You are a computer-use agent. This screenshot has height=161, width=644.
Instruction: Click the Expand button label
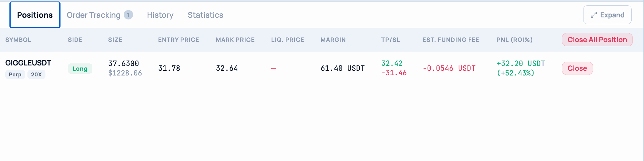(x=612, y=15)
